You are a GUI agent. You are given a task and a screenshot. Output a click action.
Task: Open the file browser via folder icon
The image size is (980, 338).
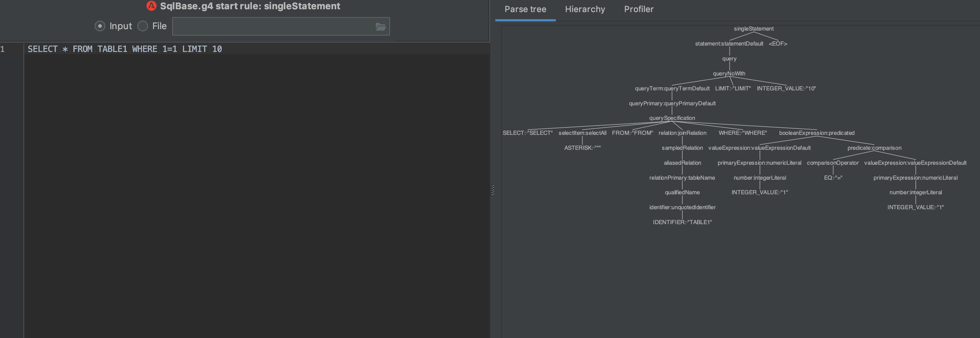[380, 26]
